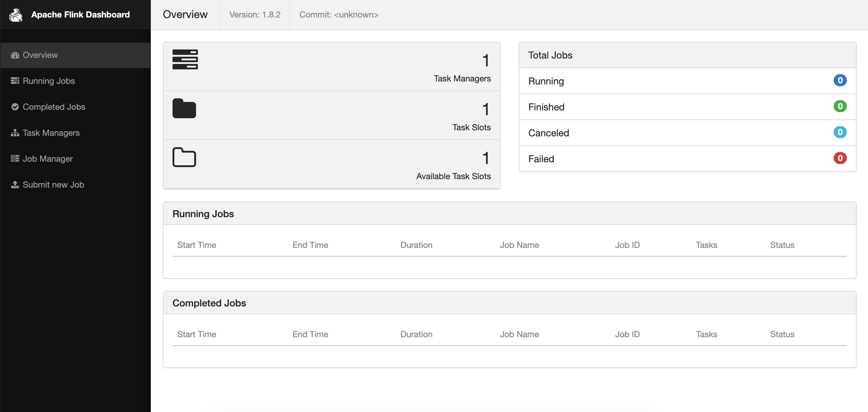Click the Completed Jobs checkmark icon
Screen dimensions: 868x412
click(15, 107)
